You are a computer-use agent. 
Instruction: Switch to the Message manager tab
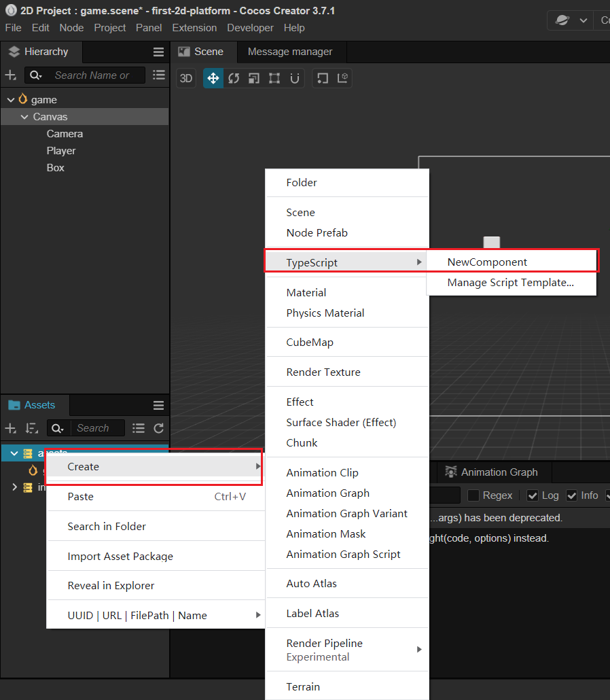[290, 51]
